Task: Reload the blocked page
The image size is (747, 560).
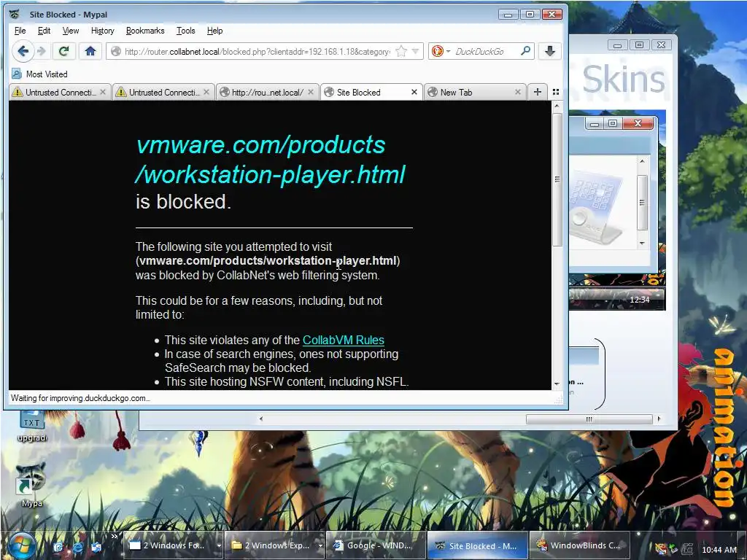Action: (64, 51)
